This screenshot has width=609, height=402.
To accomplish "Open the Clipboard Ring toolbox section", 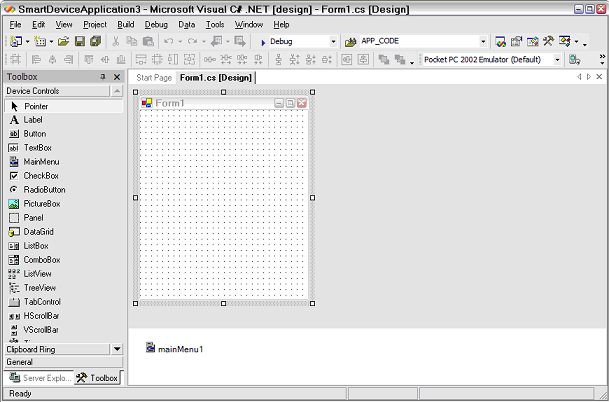I will [x=57, y=349].
